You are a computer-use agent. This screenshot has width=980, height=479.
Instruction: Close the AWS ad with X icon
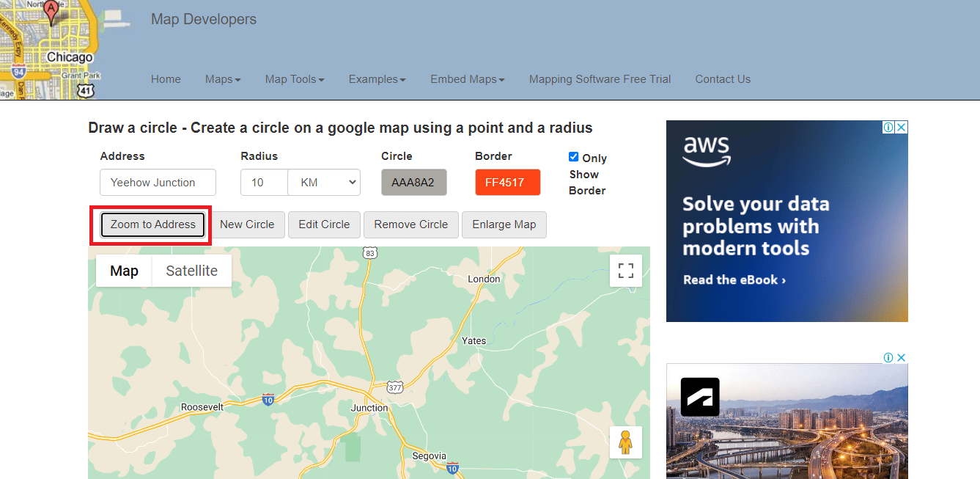pyautogui.click(x=902, y=128)
